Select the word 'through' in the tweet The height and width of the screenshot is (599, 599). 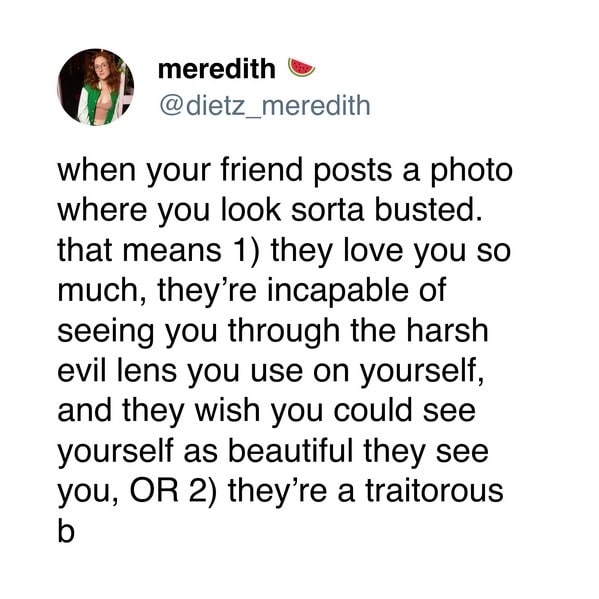point(284,332)
